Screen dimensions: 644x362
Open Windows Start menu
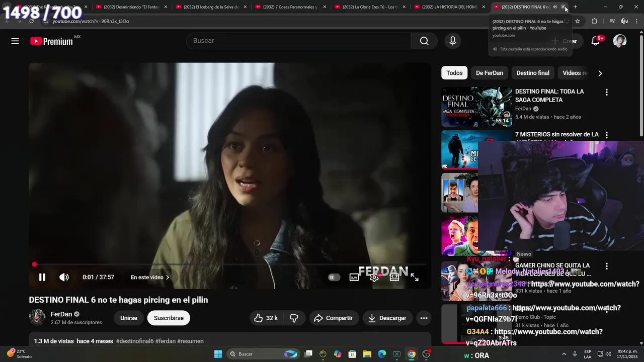218,354
